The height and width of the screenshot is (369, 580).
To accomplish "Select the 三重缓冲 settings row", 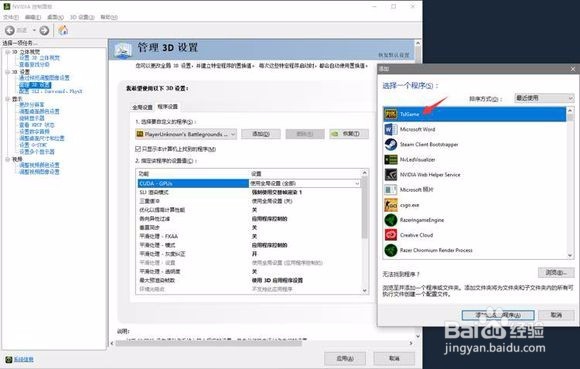I will [x=249, y=201].
